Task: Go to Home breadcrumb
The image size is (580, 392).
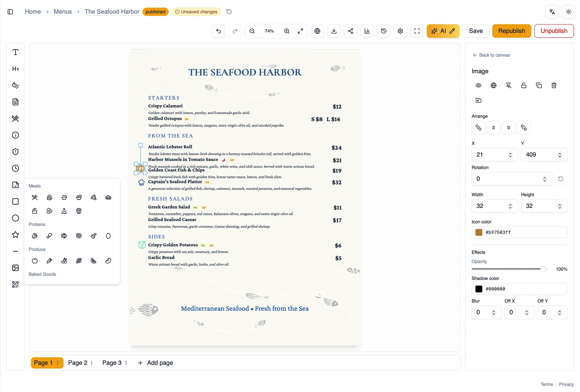Action: click(33, 12)
